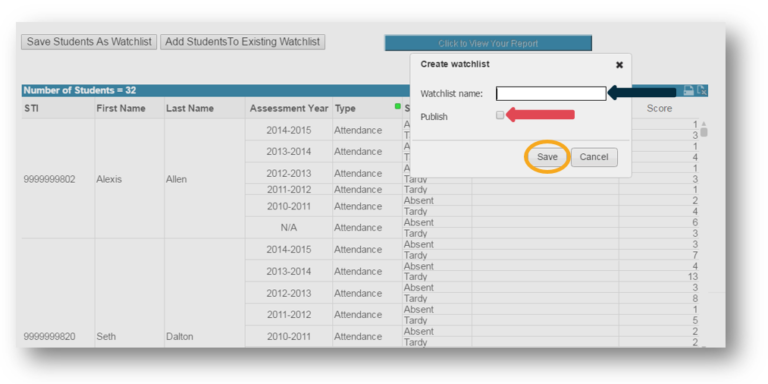Save the new watchlist

pos(547,157)
